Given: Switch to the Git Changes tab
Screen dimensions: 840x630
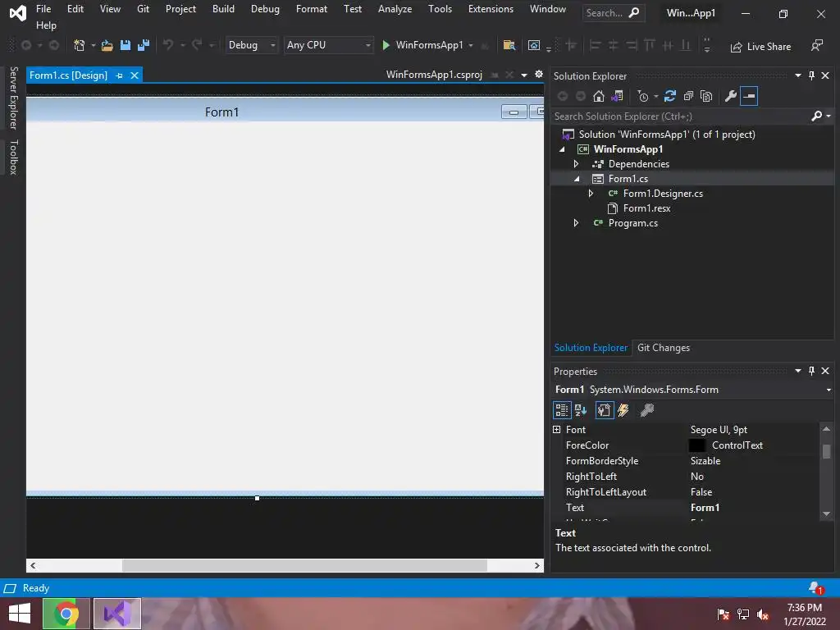Looking at the screenshot, I should pos(663,348).
